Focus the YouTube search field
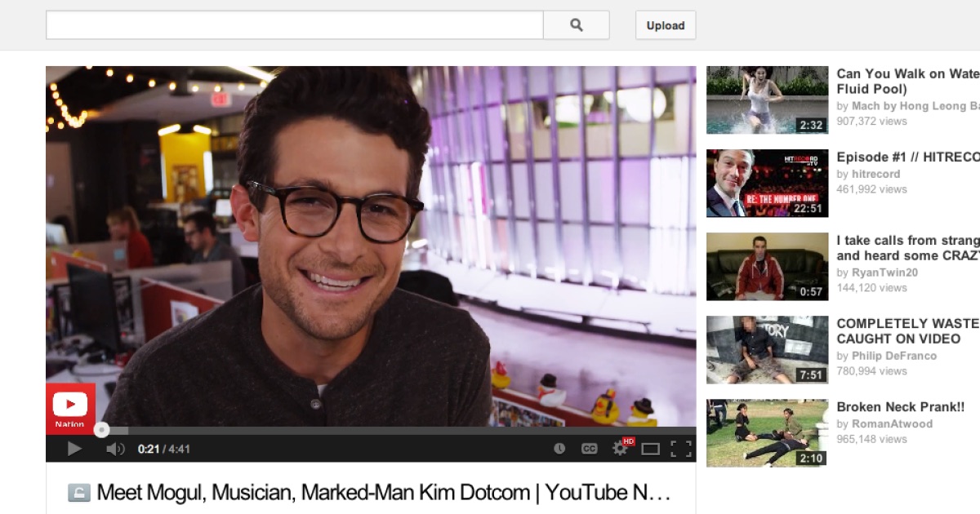980x514 pixels. click(x=295, y=25)
